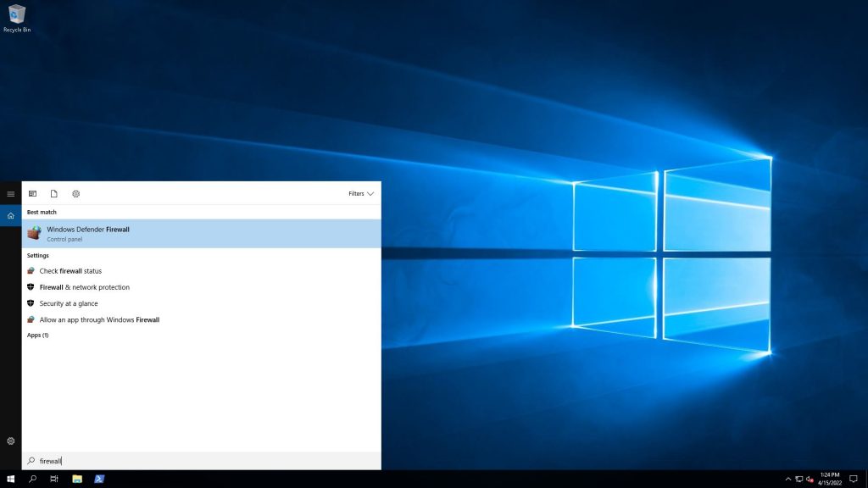Open Task View from taskbar
The height and width of the screenshot is (488, 868).
click(x=53, y=478)
